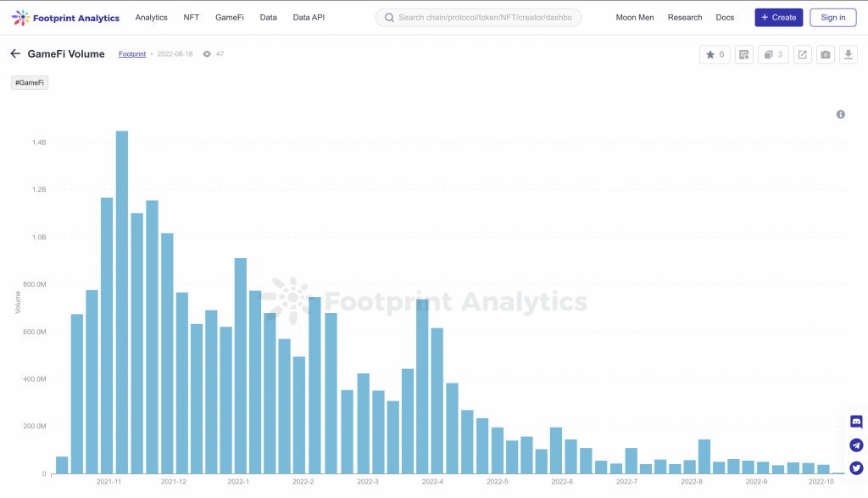
Task: Open the GameFi menu
Action: pyautogui.click(x=229, y=18)
